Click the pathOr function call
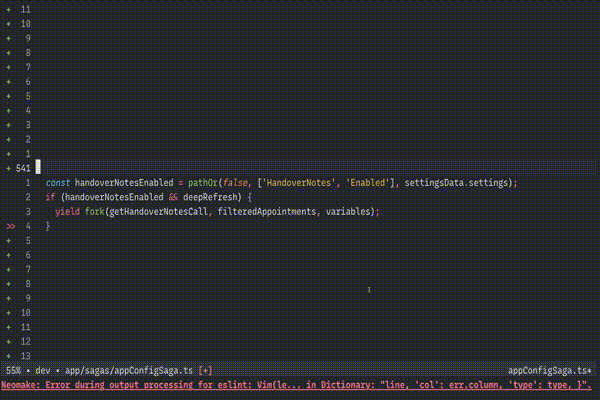The width and height of the screenshot is (600, 400). pos(203,183)
